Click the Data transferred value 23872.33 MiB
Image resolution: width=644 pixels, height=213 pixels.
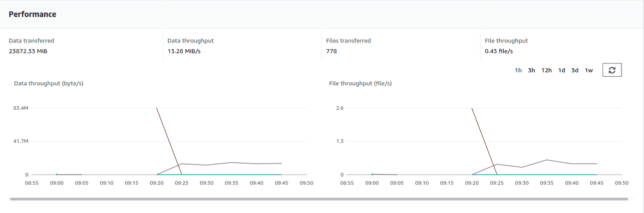[x=28, y=51]
